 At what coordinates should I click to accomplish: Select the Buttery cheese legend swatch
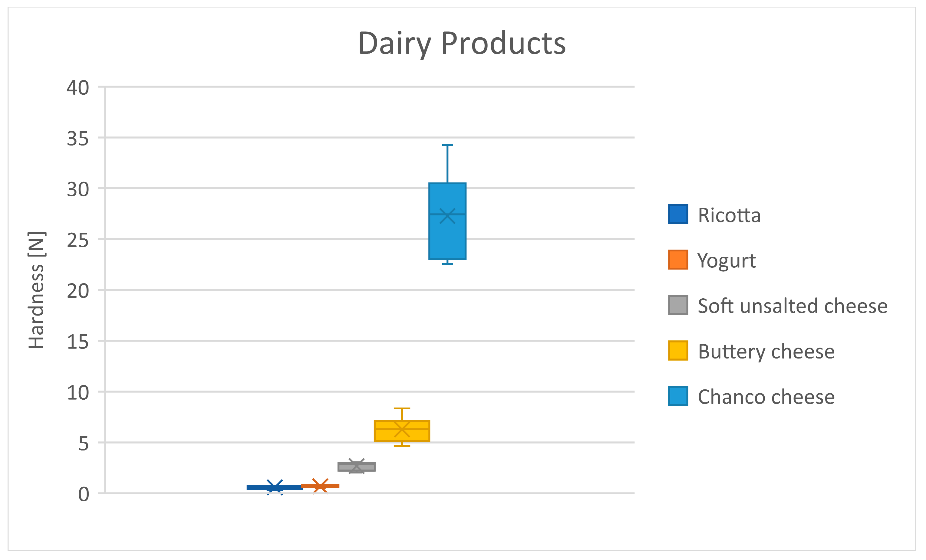[678, 351]
